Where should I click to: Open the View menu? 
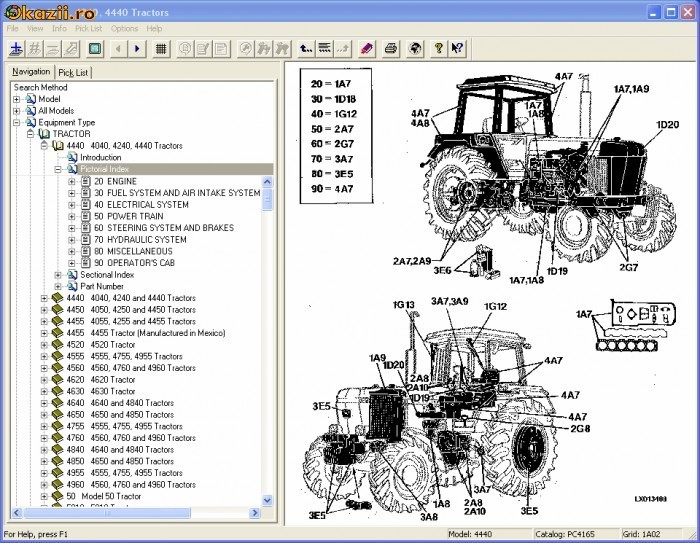click(35, 29)
